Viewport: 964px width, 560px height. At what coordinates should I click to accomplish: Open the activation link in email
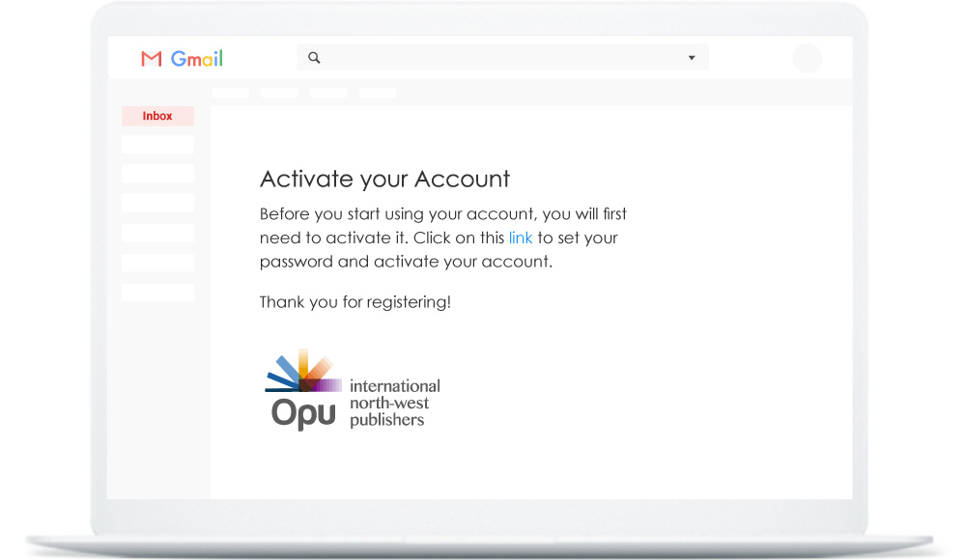521,238
